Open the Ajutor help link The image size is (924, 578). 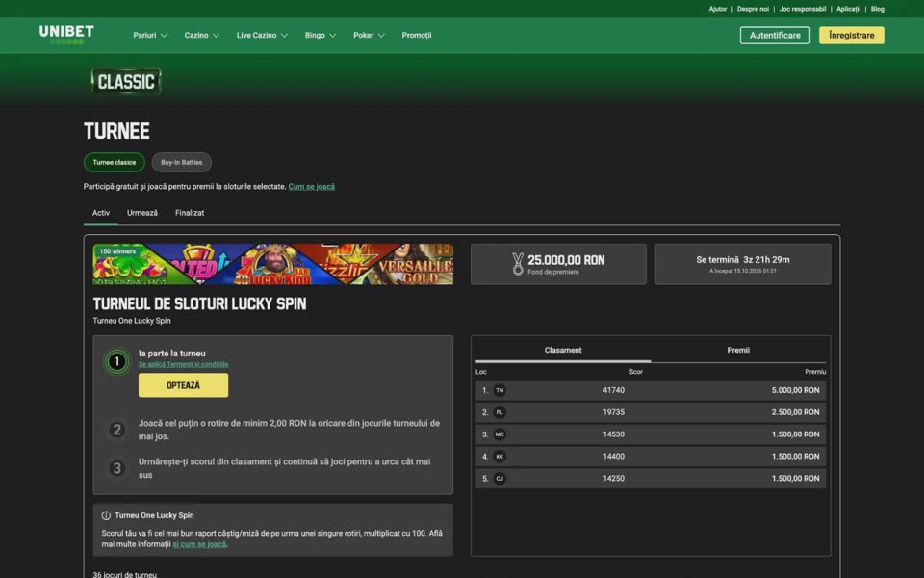coord(718,9)
